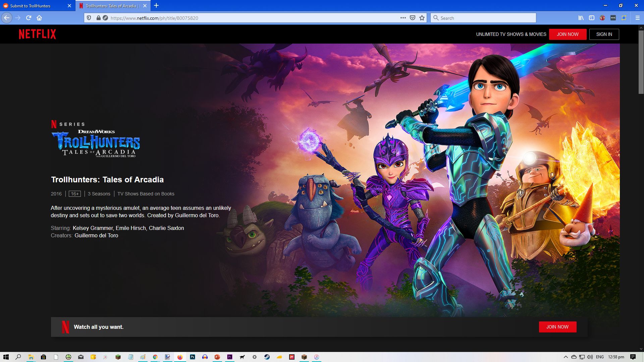Bookmark this page with star icon
644x362 pixels.
point(422,18)
